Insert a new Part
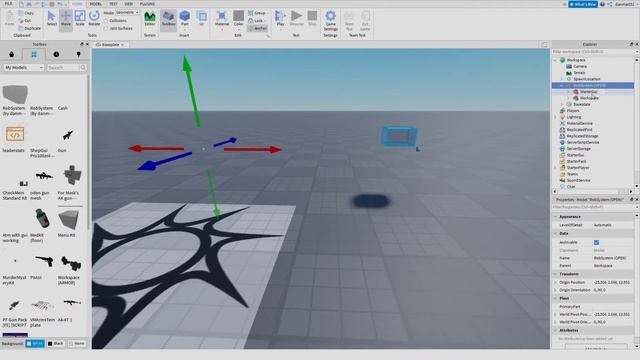 [184, 18]
